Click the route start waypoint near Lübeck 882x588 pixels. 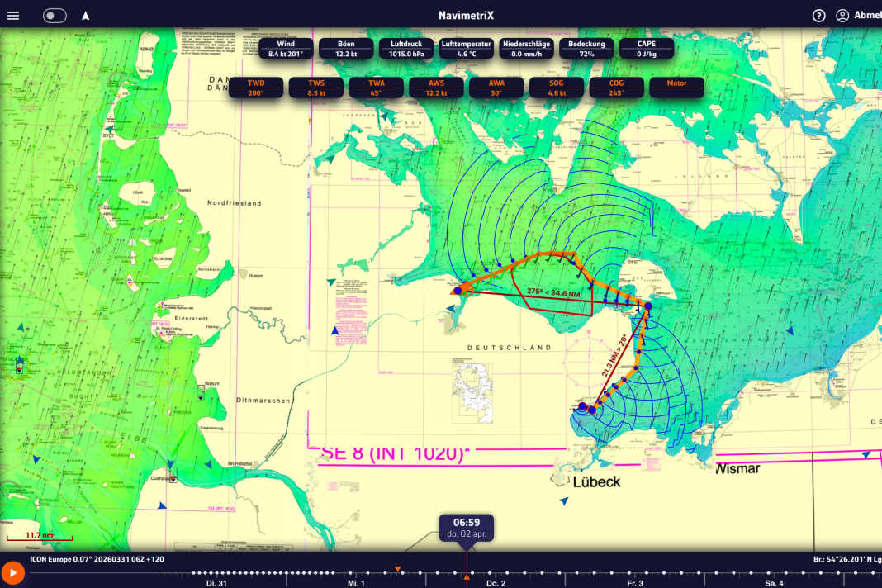591,410
